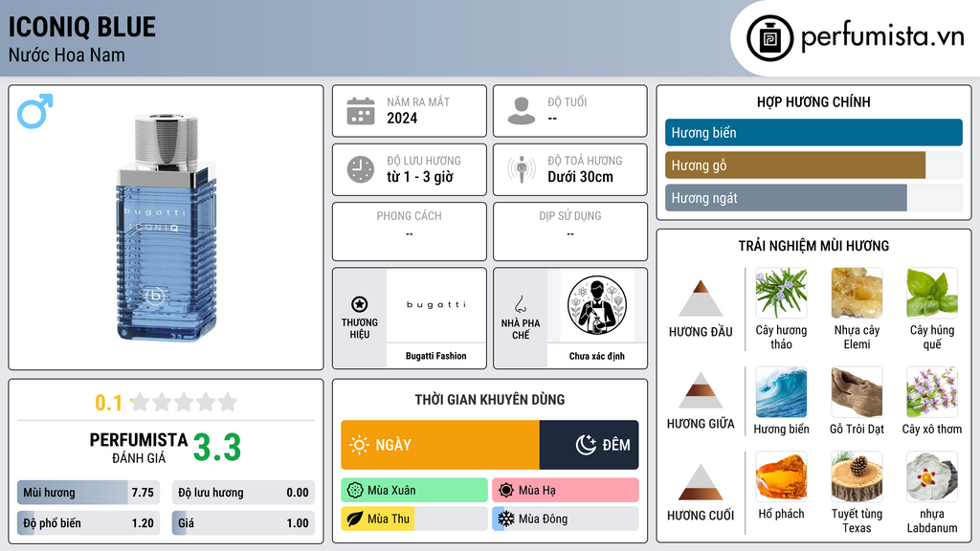
Task: Click the 'Dưới 30cm' sillage value
Action: pos(581,177)
